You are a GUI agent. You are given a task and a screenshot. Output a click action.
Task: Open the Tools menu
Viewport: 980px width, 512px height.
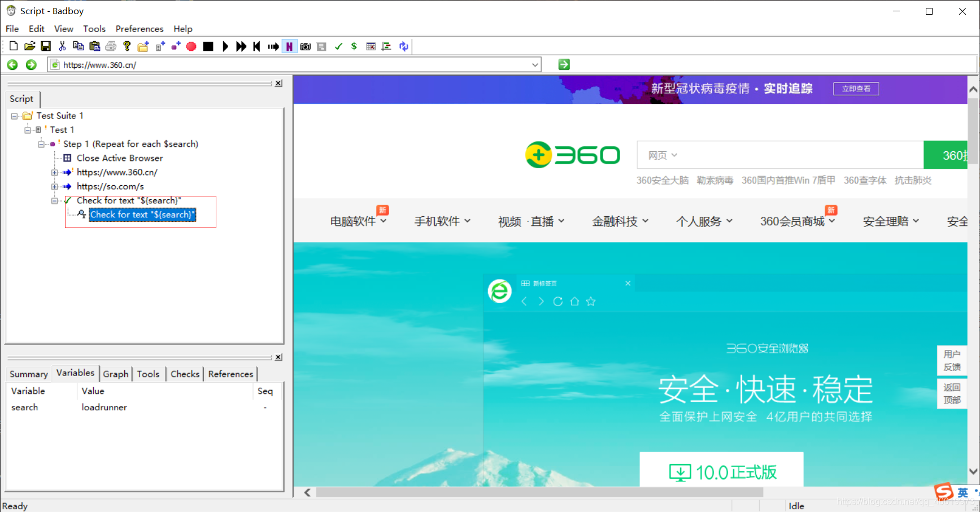(x=94, y=29)
